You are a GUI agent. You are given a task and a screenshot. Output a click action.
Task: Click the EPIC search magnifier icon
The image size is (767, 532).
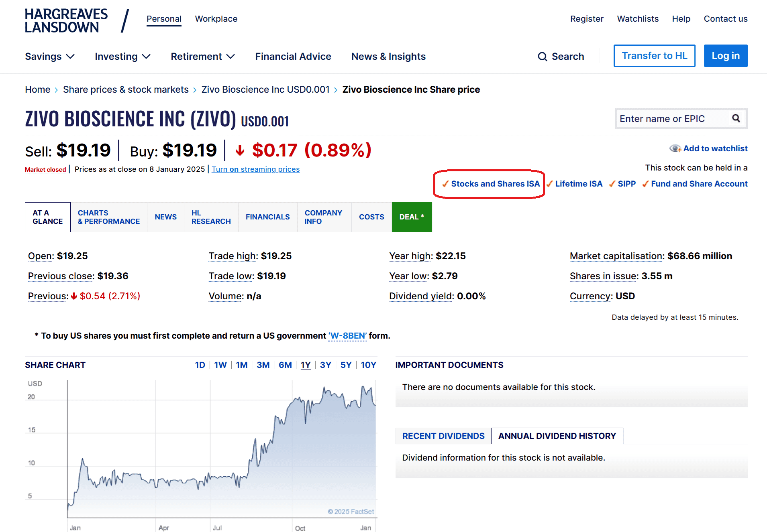tap(736, 118)
